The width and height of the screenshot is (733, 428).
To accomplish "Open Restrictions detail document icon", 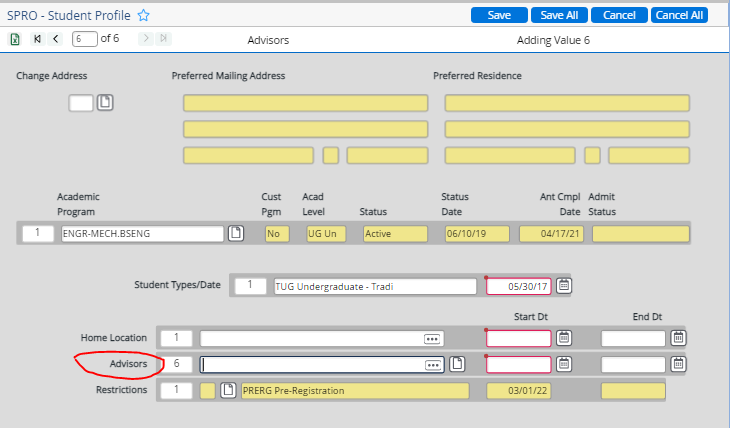I will (228, 390).
